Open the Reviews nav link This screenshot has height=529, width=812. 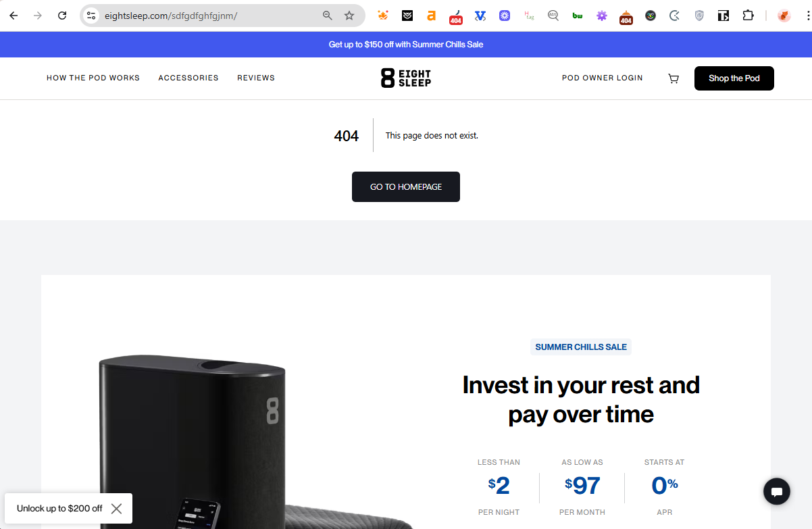(x=256, y=78)
